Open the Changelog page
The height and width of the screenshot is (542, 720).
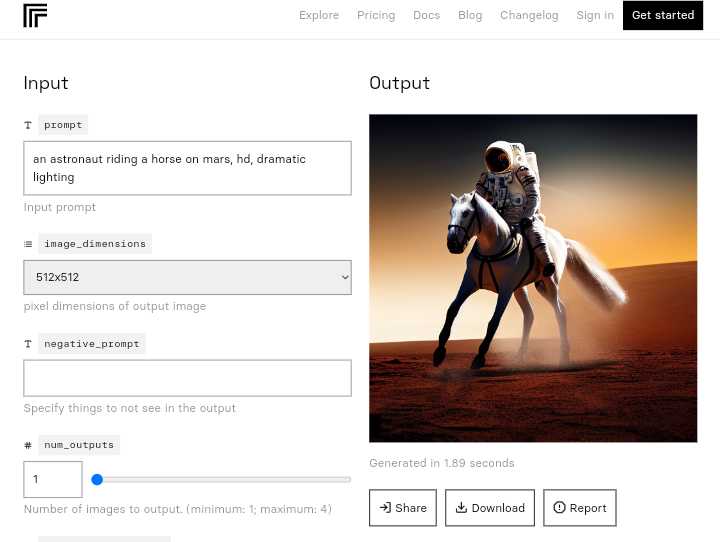click(529, 15)
